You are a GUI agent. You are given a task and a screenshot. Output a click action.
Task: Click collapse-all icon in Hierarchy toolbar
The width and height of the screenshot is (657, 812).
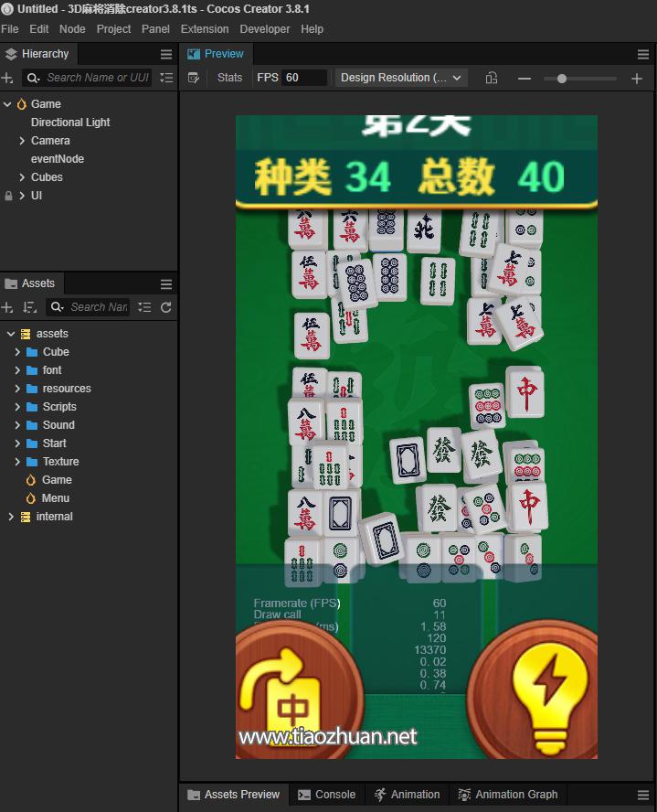pos(166,78)
